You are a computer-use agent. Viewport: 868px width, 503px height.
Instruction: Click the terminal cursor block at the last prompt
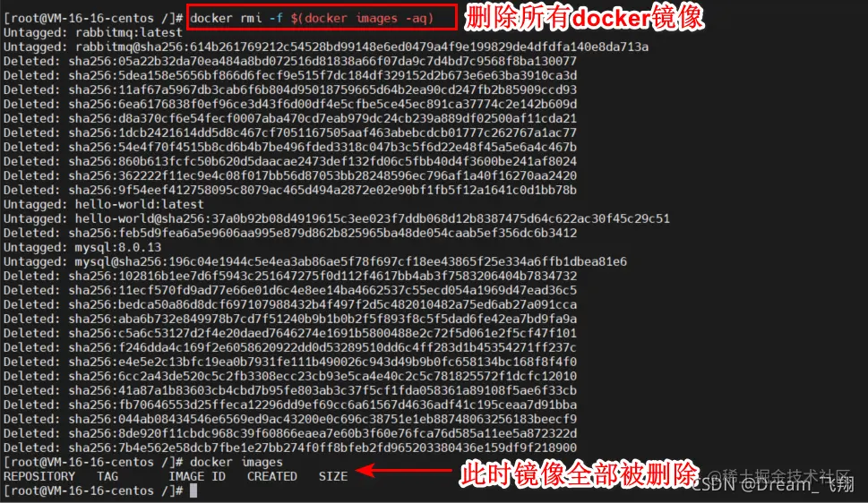(x=193, y=490)
